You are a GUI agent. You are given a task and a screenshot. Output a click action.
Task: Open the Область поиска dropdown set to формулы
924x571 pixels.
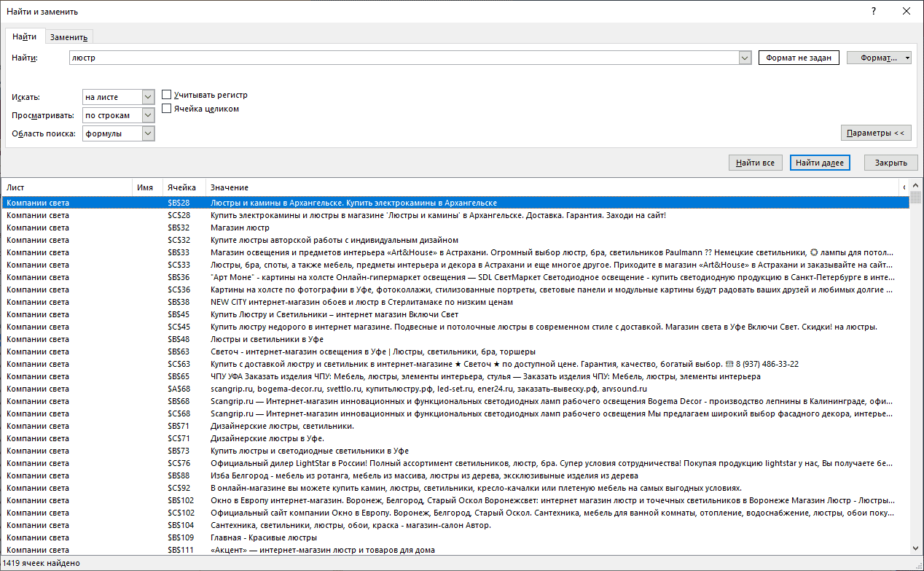coord(118,133)
